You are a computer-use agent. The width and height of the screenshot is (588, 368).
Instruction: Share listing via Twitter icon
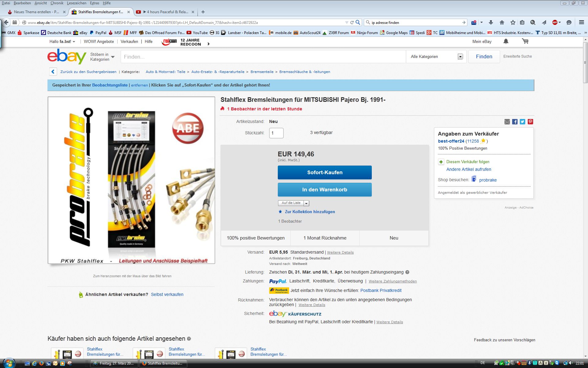click(x=522, y=122)
